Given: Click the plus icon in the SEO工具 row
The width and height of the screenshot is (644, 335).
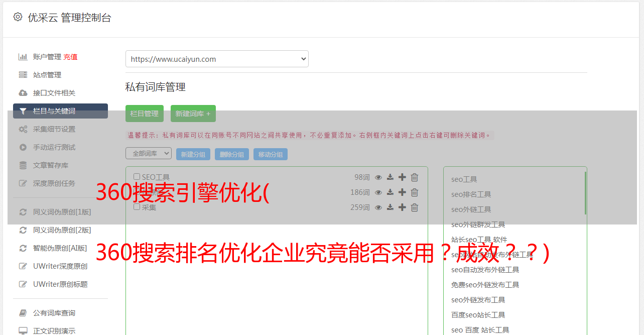Looking at the screenshot, I should (x=402, y=177).
